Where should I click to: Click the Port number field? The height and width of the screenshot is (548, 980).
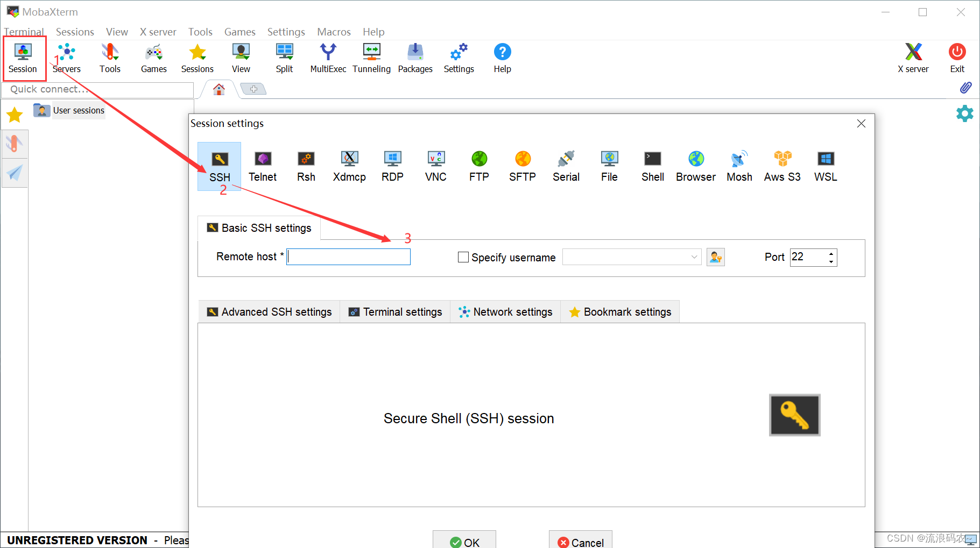coord(808,257)
